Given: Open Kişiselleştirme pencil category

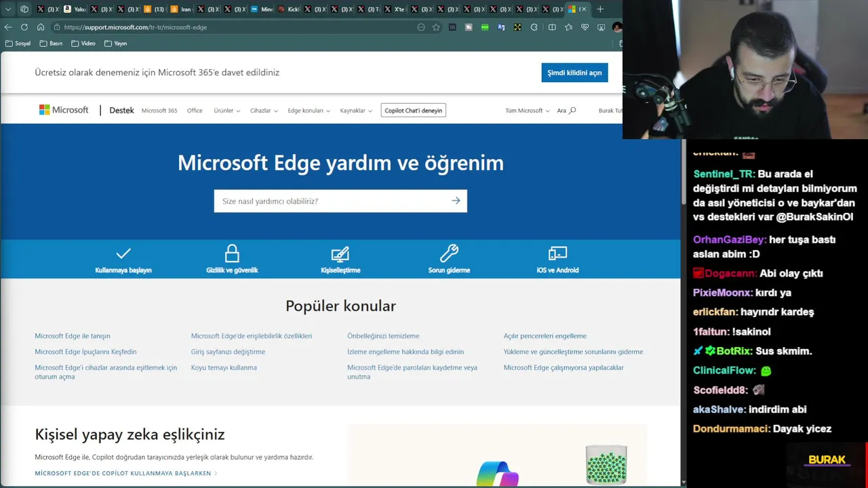Looking at the screenshot, I should (340, 260).
